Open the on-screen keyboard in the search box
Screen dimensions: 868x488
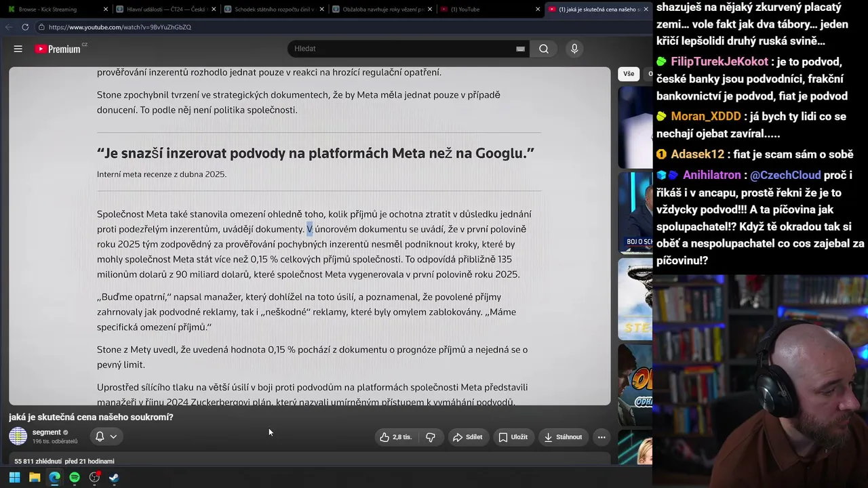coord(520,49)
